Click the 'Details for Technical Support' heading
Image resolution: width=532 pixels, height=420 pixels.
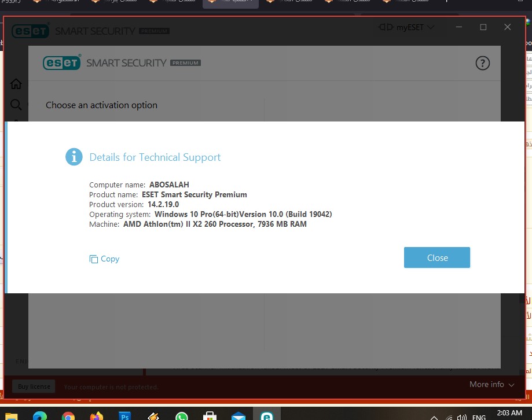155,157
